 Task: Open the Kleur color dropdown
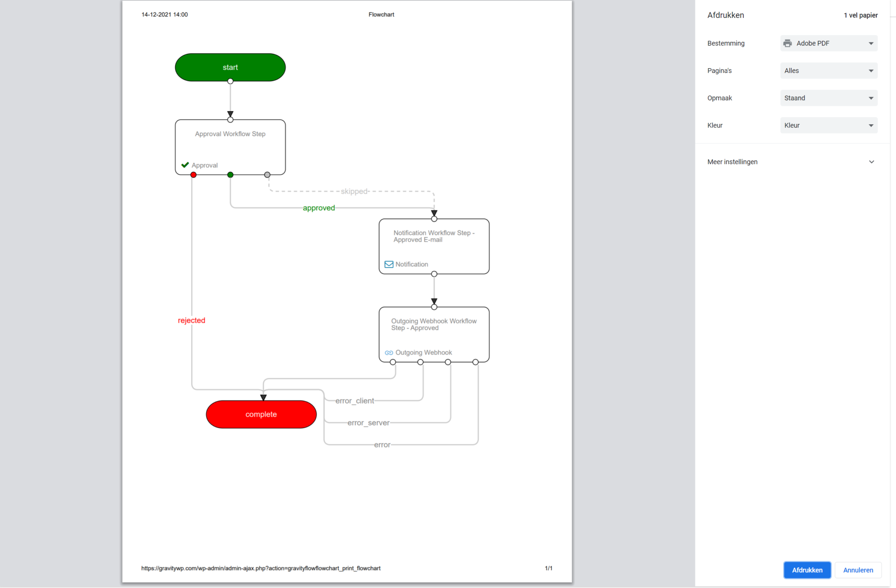(828, 125)
